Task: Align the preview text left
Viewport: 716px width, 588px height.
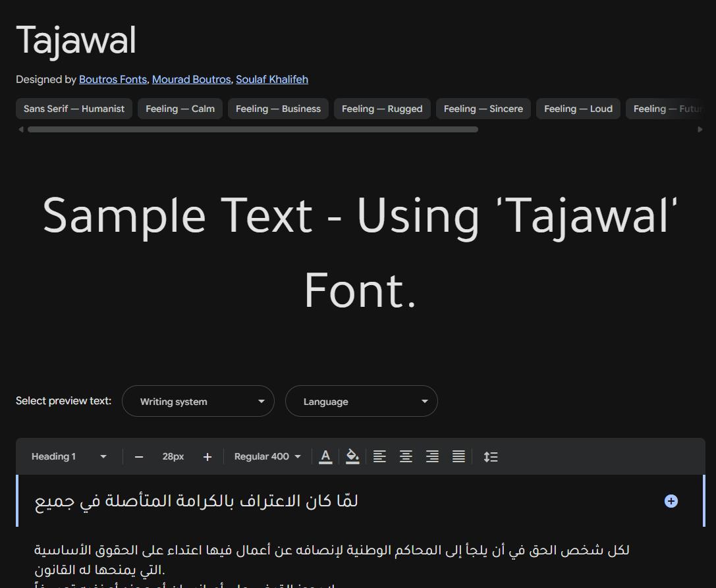Action: 379,456
